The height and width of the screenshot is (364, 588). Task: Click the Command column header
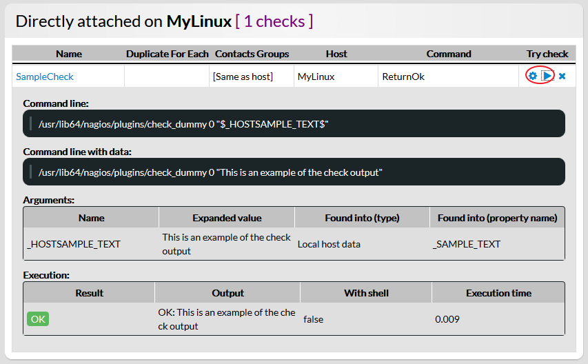tap(449, 54)
